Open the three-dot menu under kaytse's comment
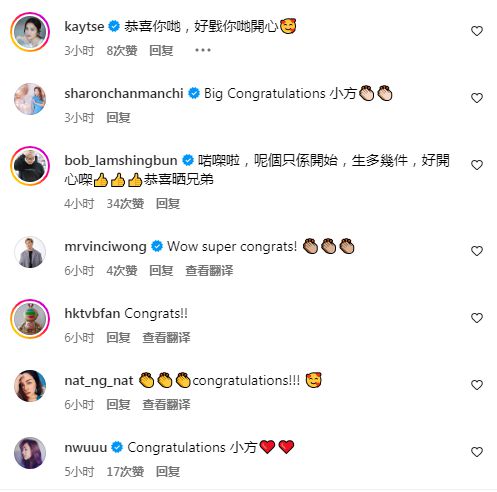497x492 pixels. point(203,50)
